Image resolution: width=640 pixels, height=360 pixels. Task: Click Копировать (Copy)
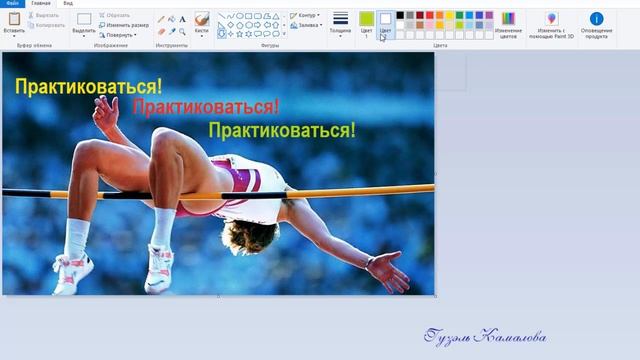tap(46, 25)
